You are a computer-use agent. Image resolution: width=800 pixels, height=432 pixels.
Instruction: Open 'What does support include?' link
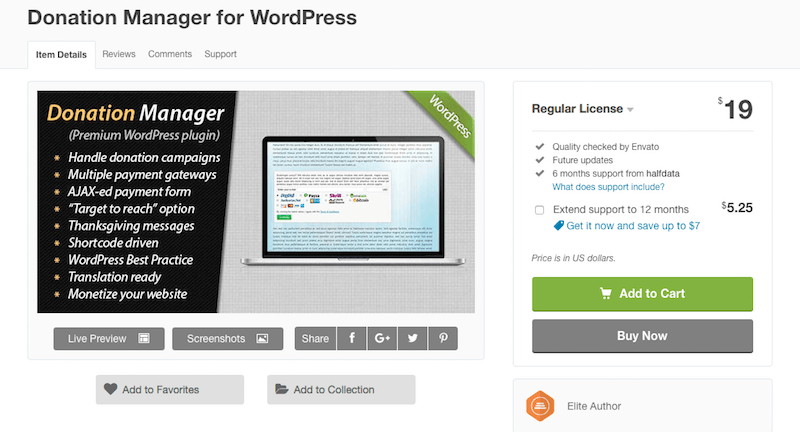click(x=608, y=187)
